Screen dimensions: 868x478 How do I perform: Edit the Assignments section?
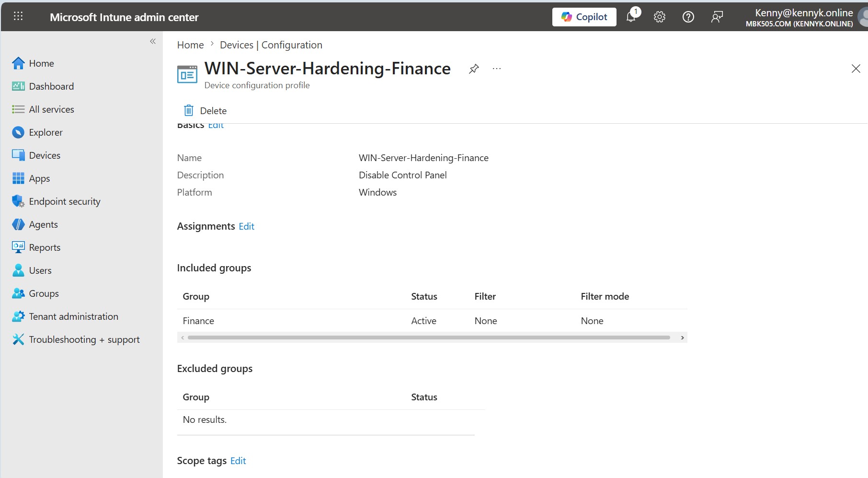pyautogui.click(x=246, y=226)
